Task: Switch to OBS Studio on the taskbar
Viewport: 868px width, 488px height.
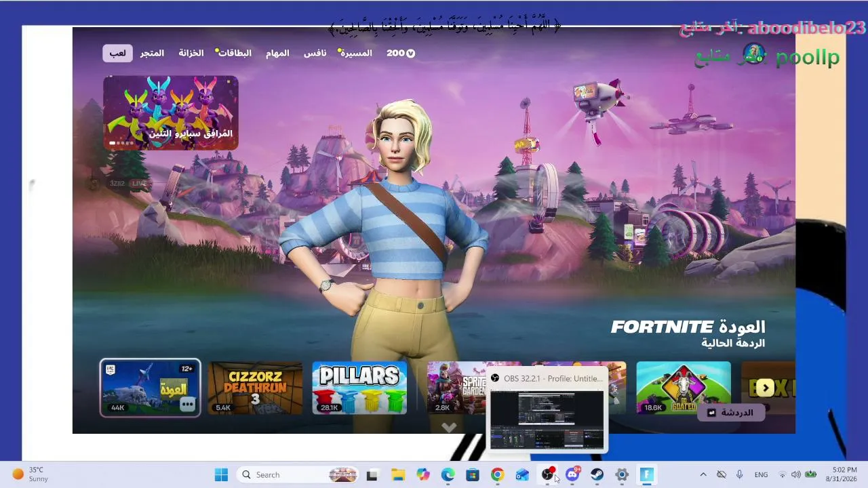Action: (x=547, y=474)
